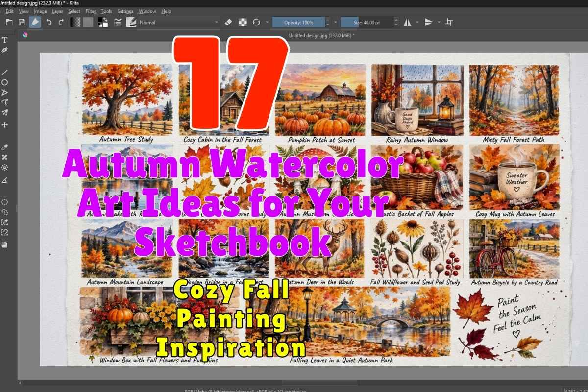Open the Settings menu
The height and width of the screenshot is (392, 588).
click(x=125, y=11)
